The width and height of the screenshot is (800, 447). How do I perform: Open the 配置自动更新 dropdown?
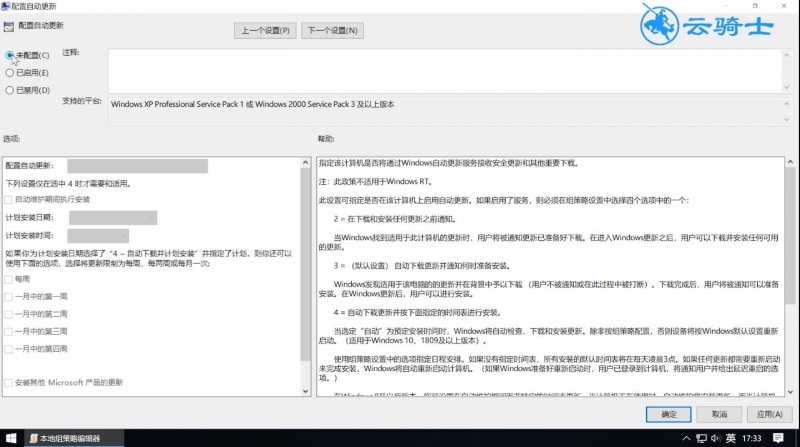click(x=137, y=166)
